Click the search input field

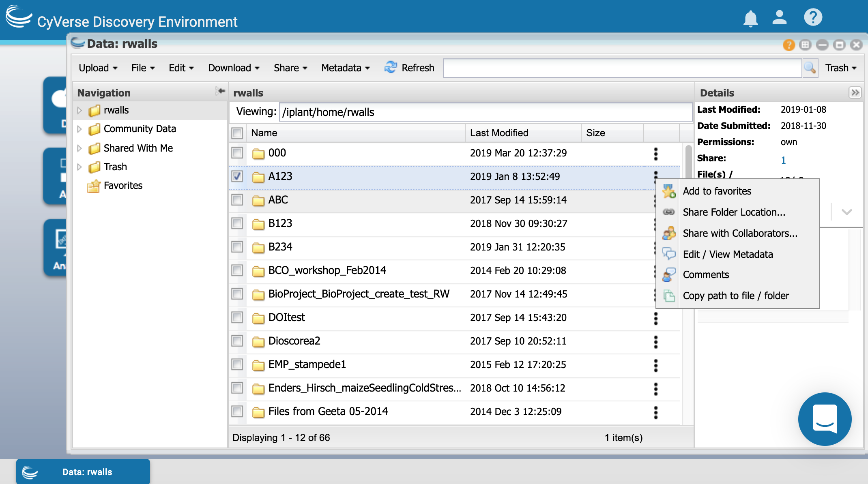coord(622,68)
